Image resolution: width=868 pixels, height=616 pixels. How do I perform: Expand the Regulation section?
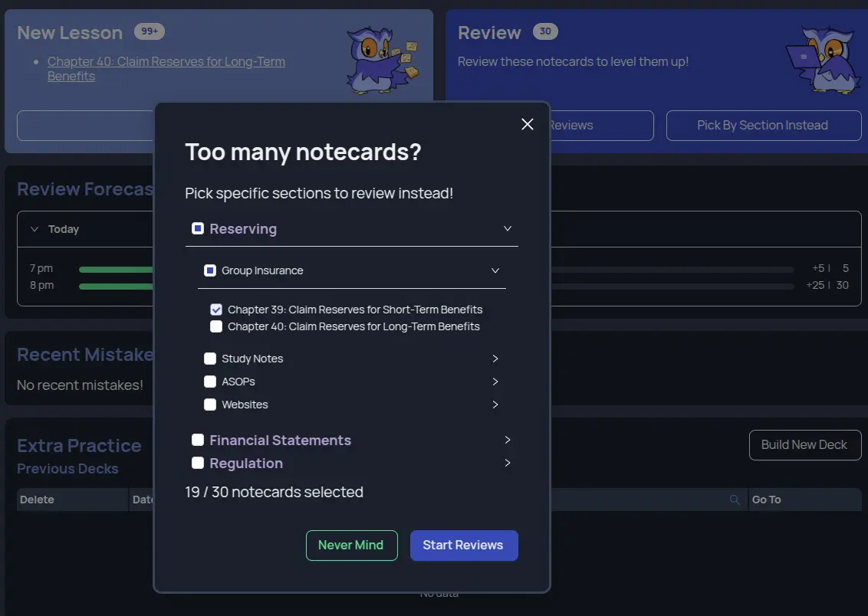click(x=507, y=463)
